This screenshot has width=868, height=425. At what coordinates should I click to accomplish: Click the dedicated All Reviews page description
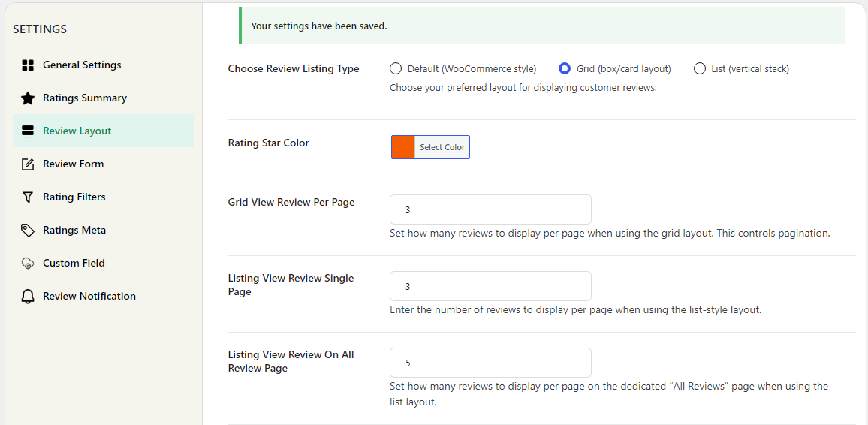point(609,394)
